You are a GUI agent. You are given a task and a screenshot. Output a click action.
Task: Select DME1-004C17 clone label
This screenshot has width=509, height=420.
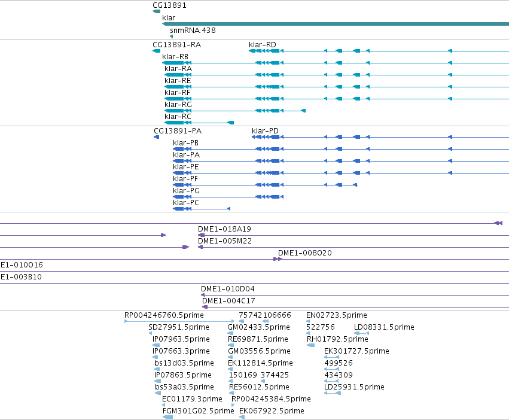pyautogui.click(x=228, y=301)
